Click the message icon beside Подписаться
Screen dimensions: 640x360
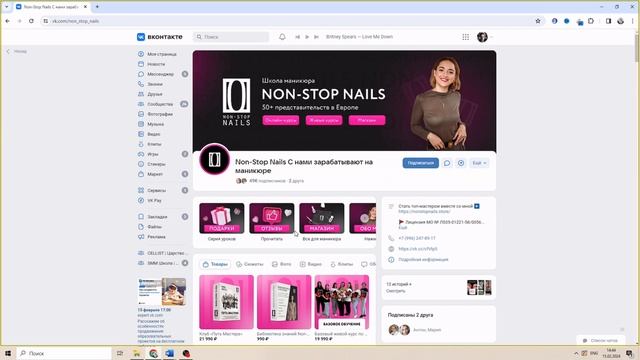[x=447, y=163]
